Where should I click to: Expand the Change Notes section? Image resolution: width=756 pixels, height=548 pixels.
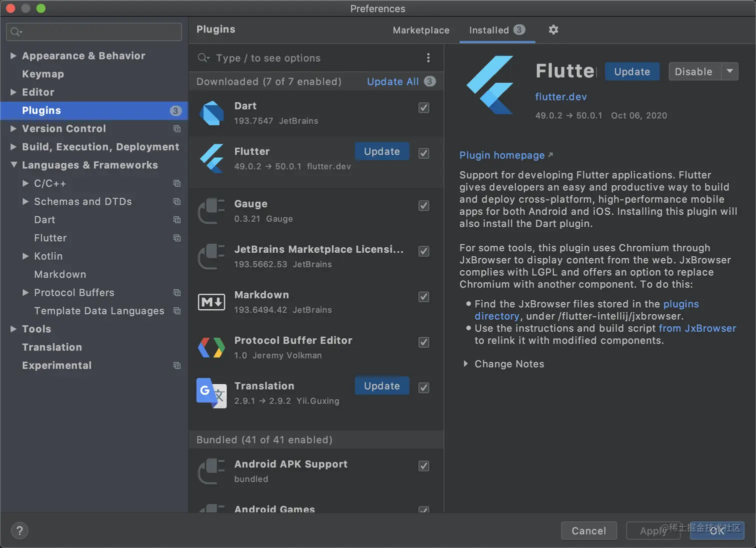pyautogui.click(x=465, y=364)
